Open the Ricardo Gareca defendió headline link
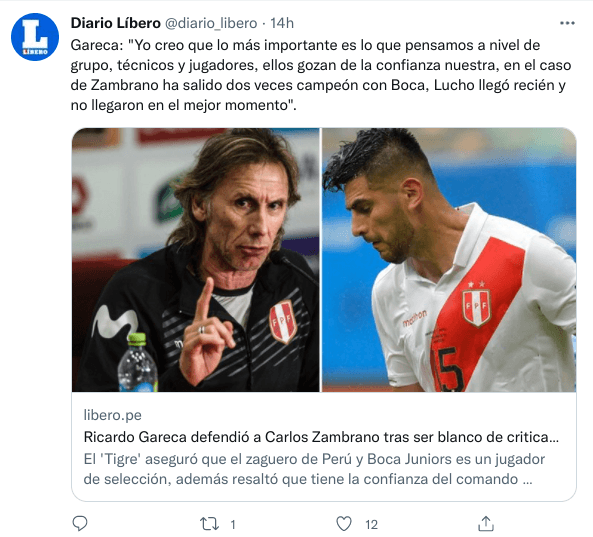Image resolution: width=593 pixels, height=537 pixels. [321, 437]
